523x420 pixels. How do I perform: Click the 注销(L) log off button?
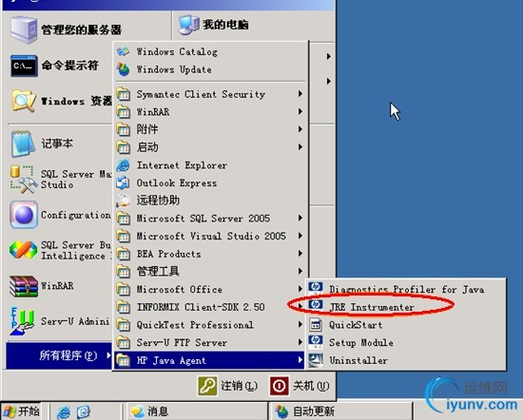pos(228,386)
